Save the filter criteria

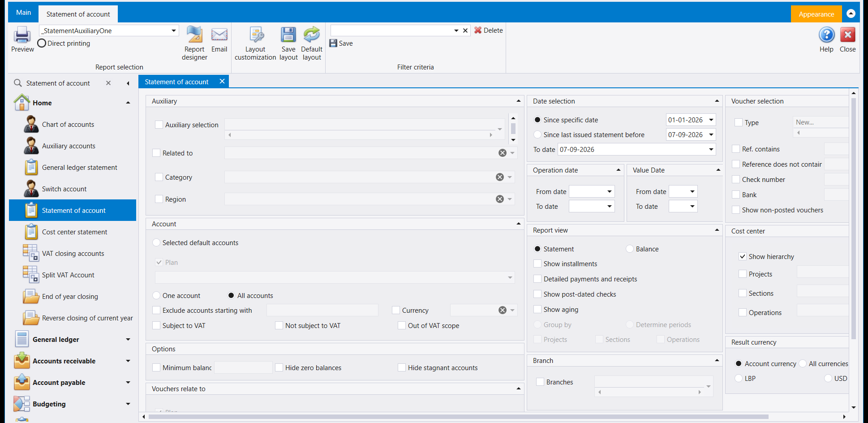(341, 43)
